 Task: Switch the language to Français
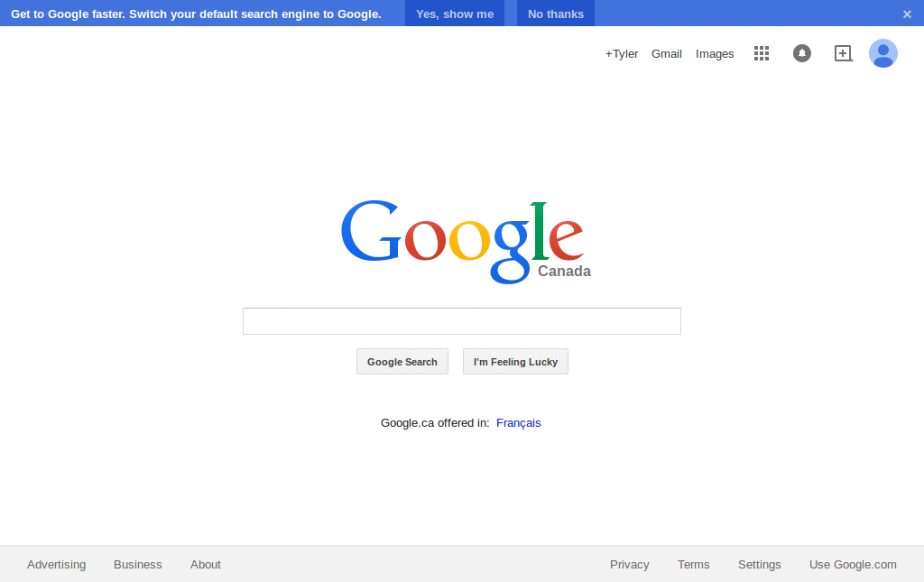pyautogui.click(x=519, y=423)
